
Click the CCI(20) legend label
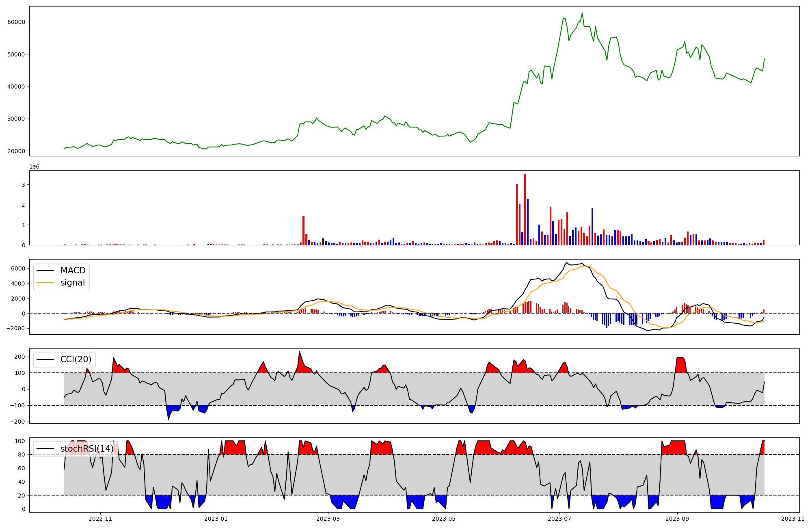(x=76, y=359)
